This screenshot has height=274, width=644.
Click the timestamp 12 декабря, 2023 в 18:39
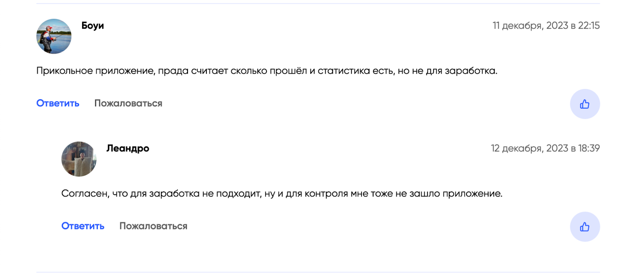(x=545, y=148)
